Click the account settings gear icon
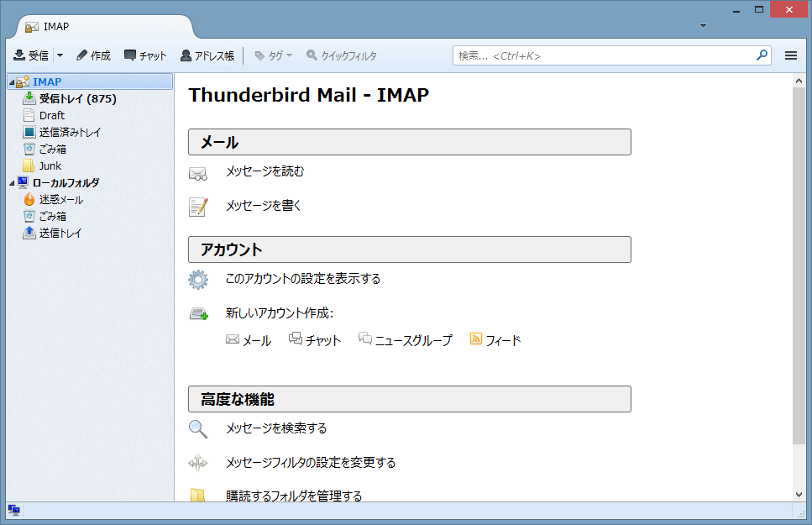The height and width of the screenshot is (525, 812). point(198,280)
